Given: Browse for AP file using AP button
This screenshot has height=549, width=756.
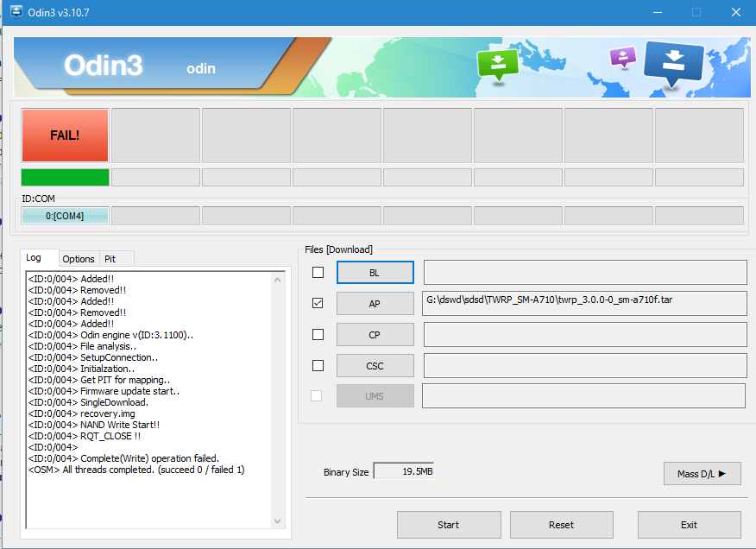Looking at the screenshot, I should coord(375,303).
